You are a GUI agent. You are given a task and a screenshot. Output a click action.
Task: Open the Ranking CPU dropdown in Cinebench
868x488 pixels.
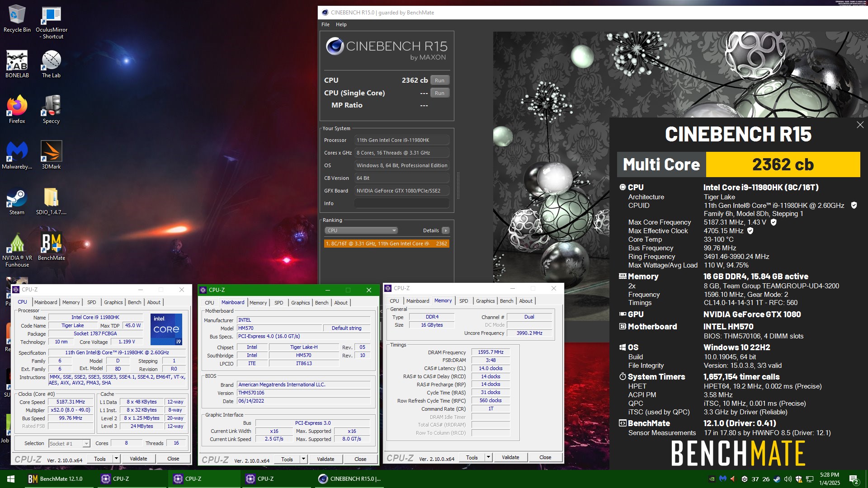click(x=361, y=230)
